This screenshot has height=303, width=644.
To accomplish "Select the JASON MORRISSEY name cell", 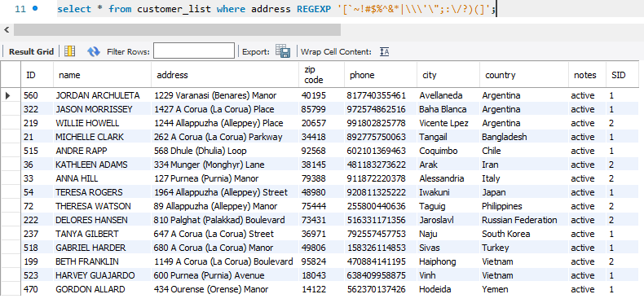I will click(x=102, y=109).
